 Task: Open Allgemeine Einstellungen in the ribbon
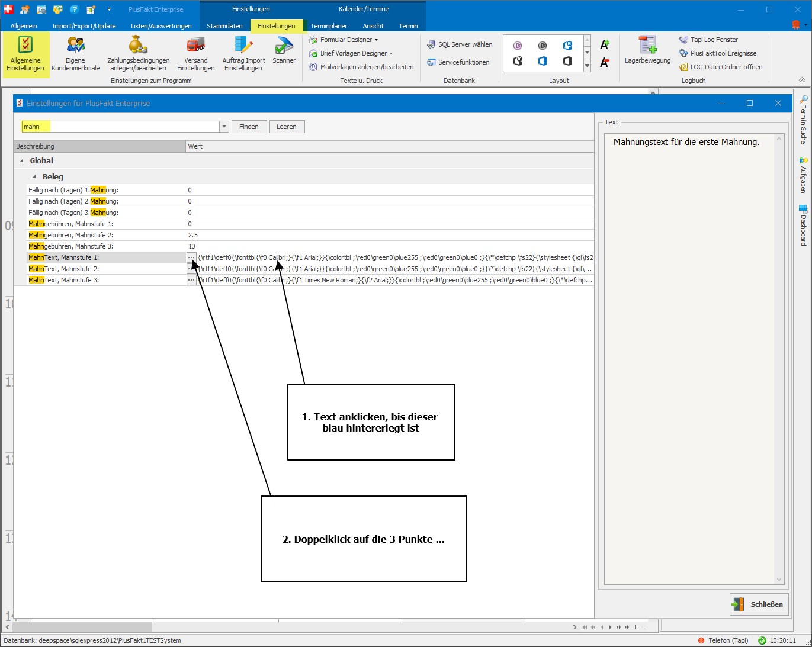coord(25,54)
